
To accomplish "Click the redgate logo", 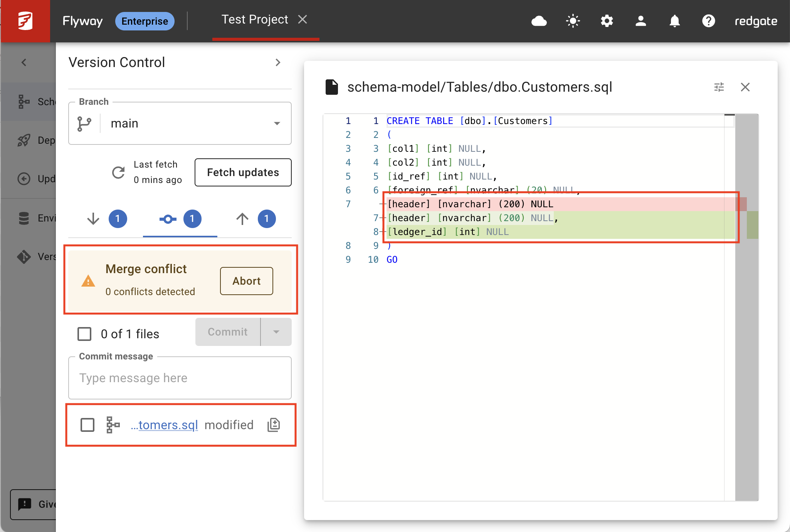I will click(756, 21).
